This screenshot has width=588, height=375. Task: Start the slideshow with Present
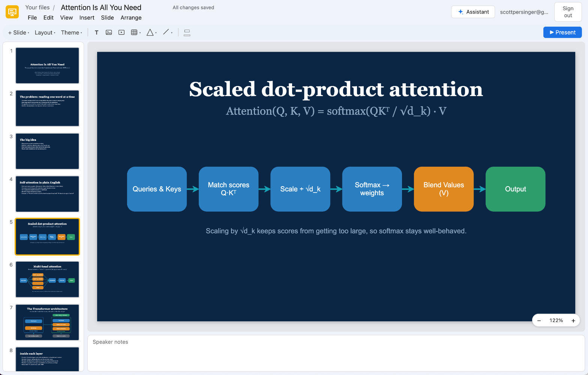(562, 32)
